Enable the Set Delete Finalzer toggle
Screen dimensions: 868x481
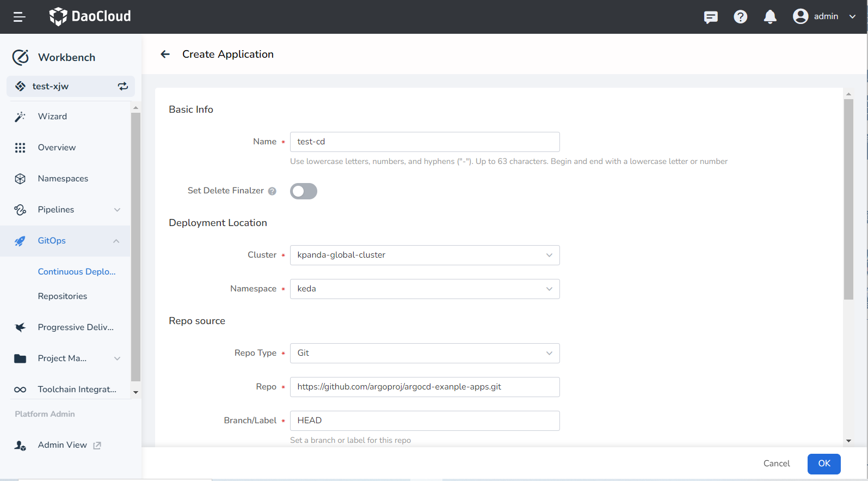(304, 191)
